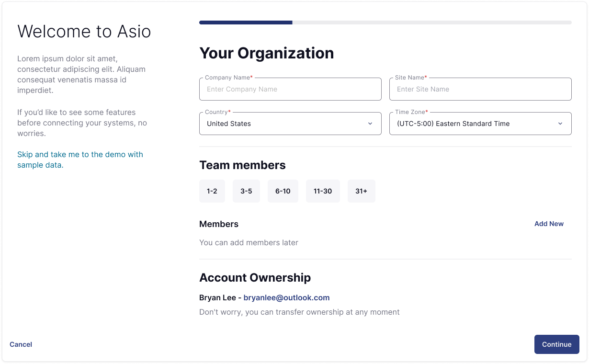Click the 'Your Organization' section heading
589x364 pixels.
coord(267,53)
